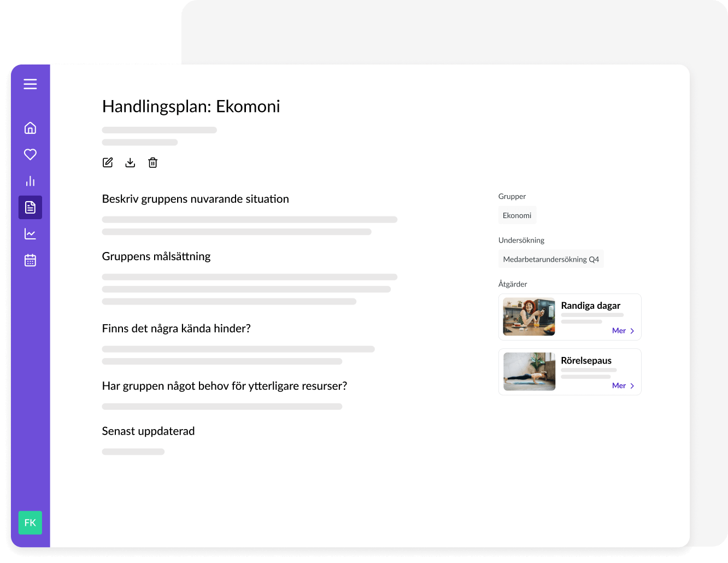Click the Medarbetarundersökning Q4 tag
This screenshot has width=728, height=563.
(x=551, y=259)
